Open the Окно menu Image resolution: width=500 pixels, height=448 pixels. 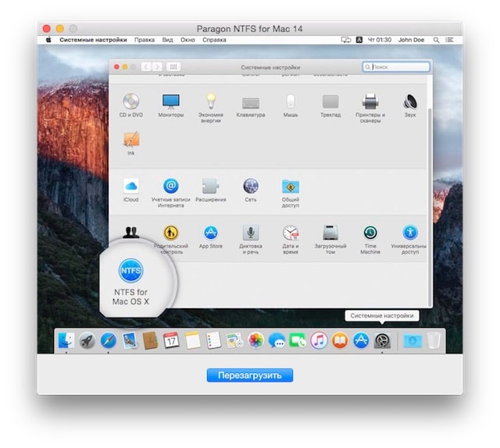tap(187, 40)
